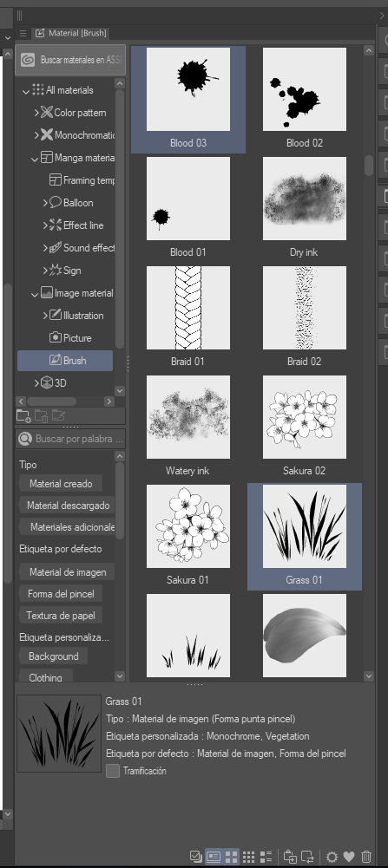
Task: Enable the Tramificación checkbox
Action: click(113, 771)
